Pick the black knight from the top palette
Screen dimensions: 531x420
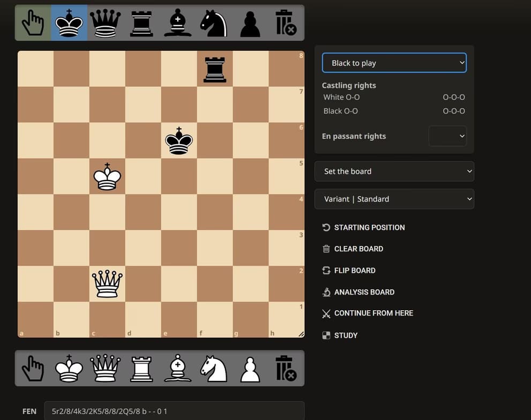[214, 23]
